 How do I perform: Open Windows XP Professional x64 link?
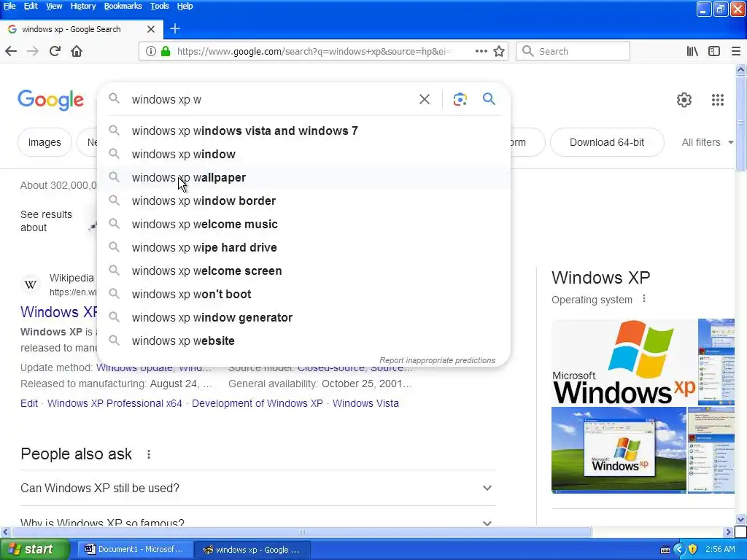coord(115,403)
